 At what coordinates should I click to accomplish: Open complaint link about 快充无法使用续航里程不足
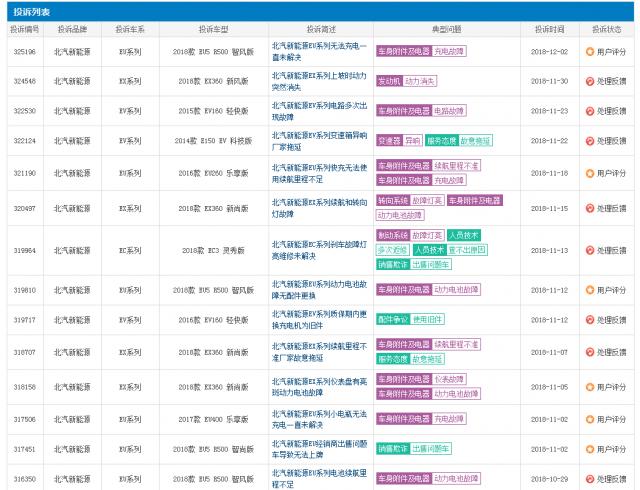tap(319, 173)
